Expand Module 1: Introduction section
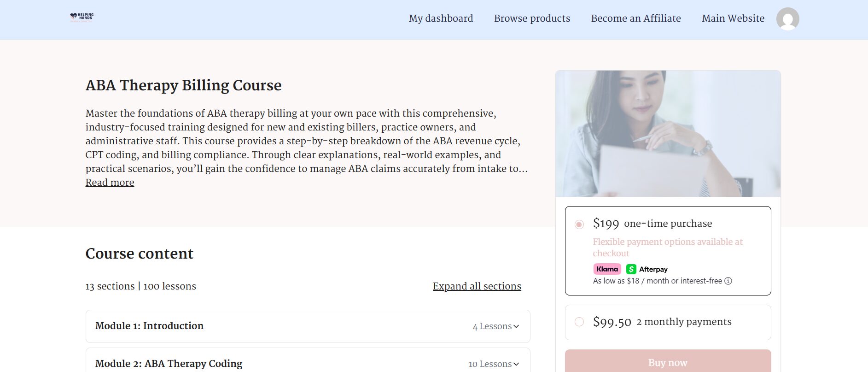868x372 pixels. (149, 326)
